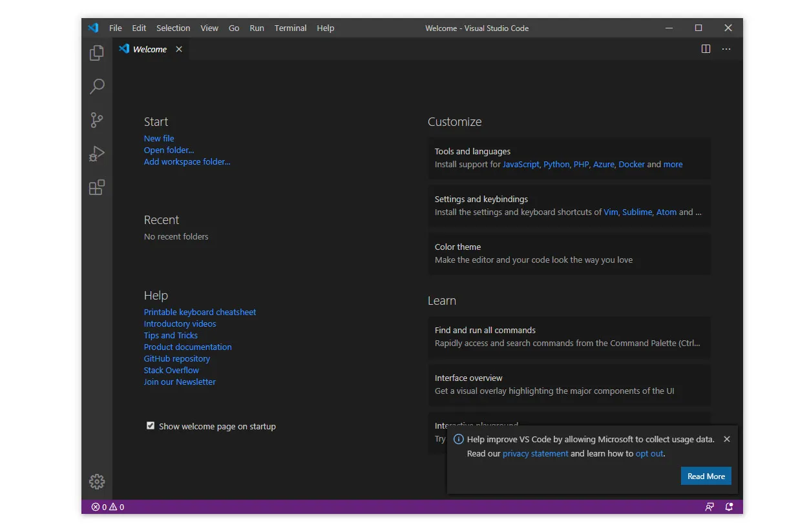Viewport: 798px width, 532px height.
Task: Click the New file link under Start
Action: (158, 138)
